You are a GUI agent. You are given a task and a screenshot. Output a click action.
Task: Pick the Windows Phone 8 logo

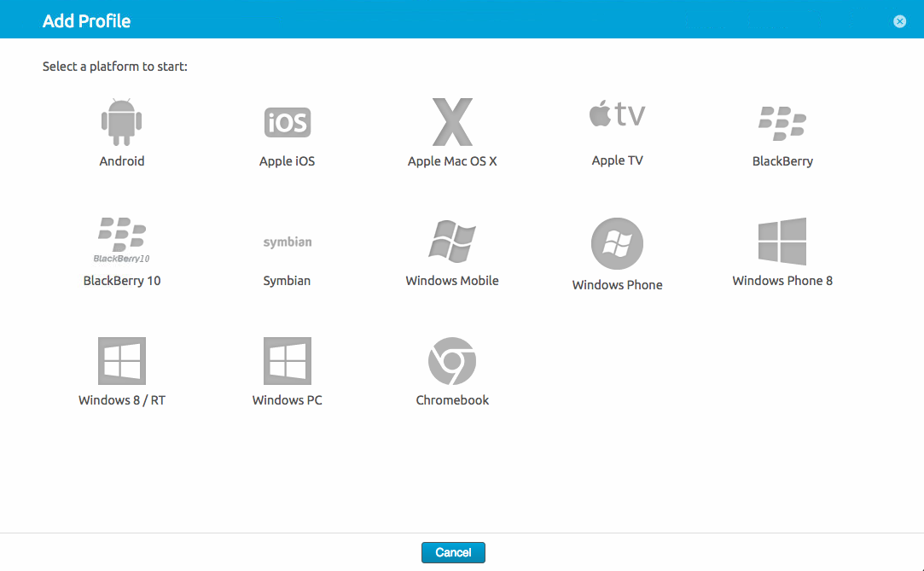coord(782,241)
